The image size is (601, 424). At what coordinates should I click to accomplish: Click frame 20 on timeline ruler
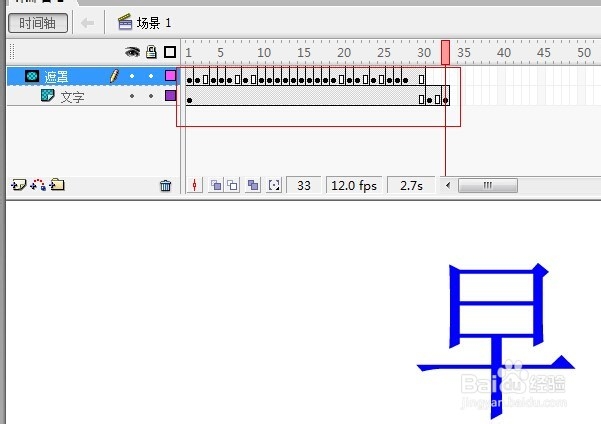click(x=342, y=53)
